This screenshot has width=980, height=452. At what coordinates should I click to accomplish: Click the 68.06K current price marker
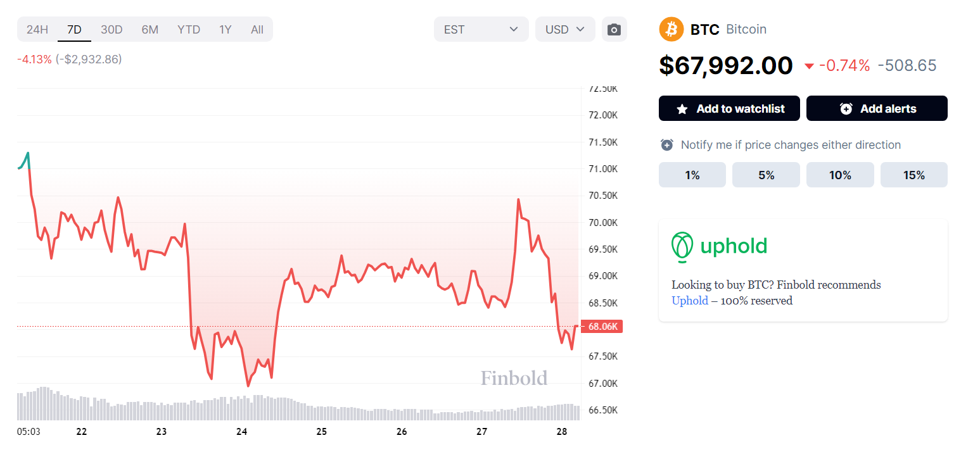pyautogui.click(x=602, y=327)
